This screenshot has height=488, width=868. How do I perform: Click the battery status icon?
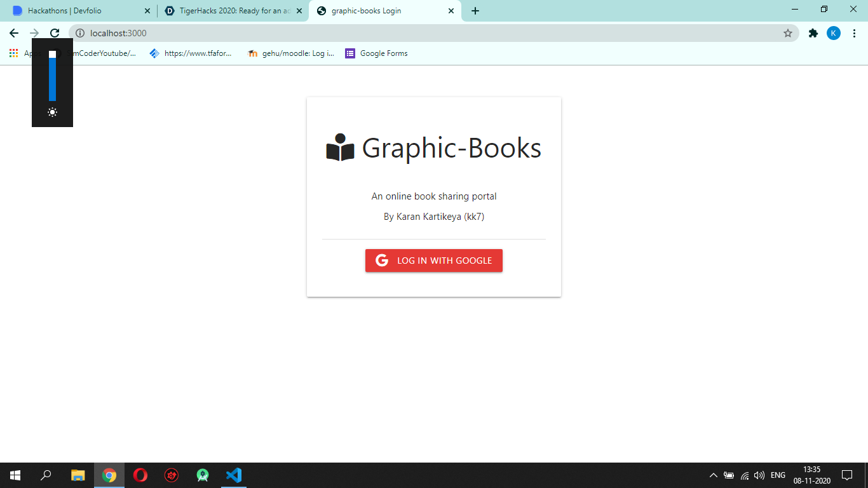pyautogui.click(x=729, y=475)
